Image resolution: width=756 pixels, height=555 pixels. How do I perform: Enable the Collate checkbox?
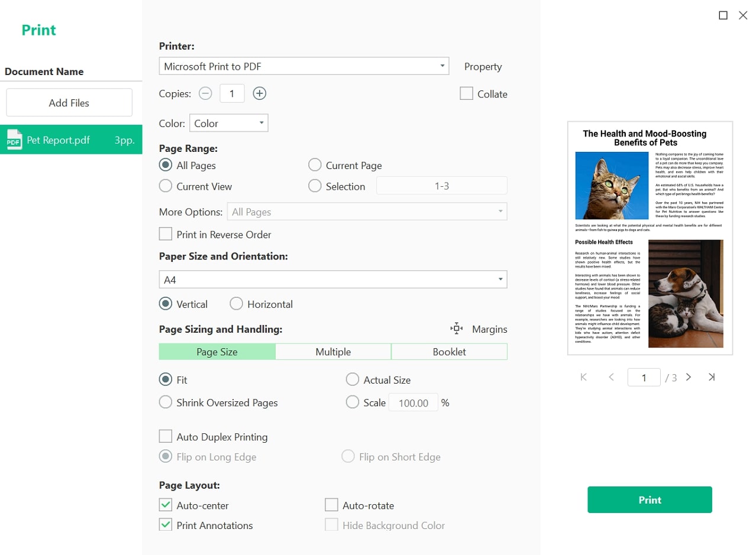[x=466, y=94]
